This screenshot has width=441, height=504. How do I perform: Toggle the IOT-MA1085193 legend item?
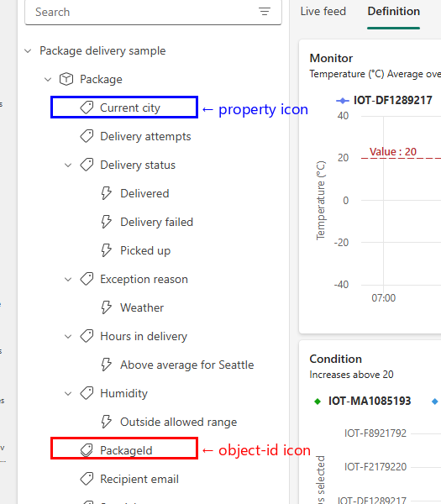363,401
